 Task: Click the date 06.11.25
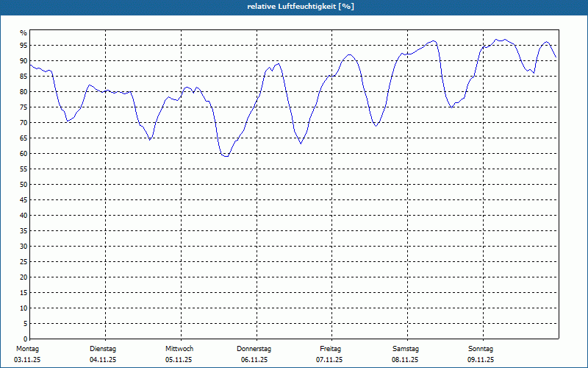tap(254, 360)
